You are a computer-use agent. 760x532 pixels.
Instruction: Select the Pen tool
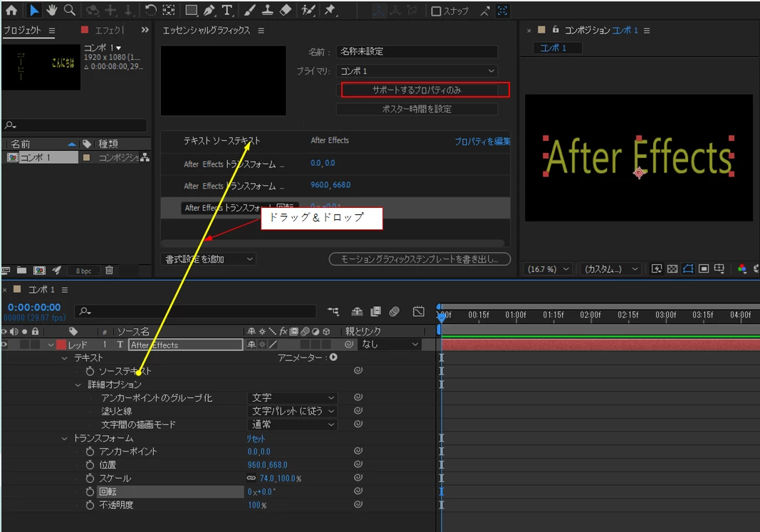[x=209, y=10]
